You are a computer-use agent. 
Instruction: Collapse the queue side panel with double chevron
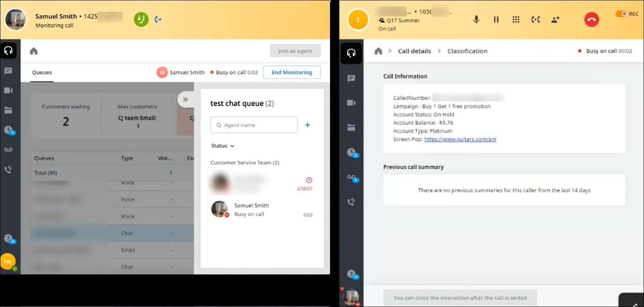[x=185, y=99]
